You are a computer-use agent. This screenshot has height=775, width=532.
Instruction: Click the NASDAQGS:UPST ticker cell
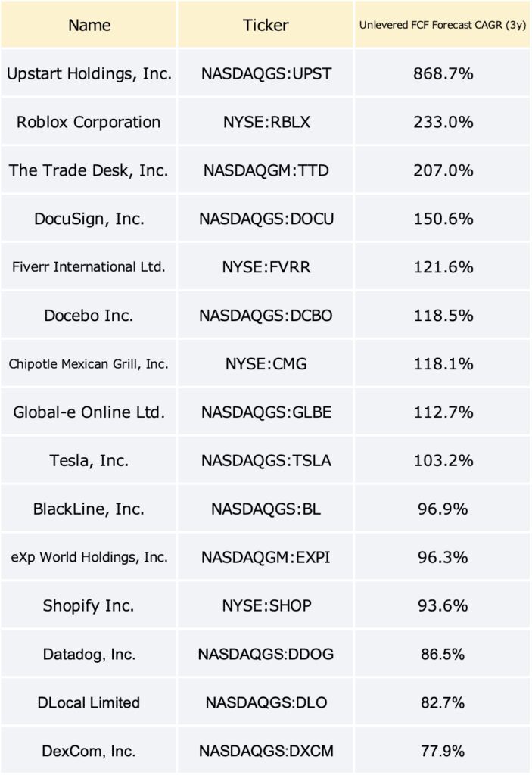click(266, 73)
